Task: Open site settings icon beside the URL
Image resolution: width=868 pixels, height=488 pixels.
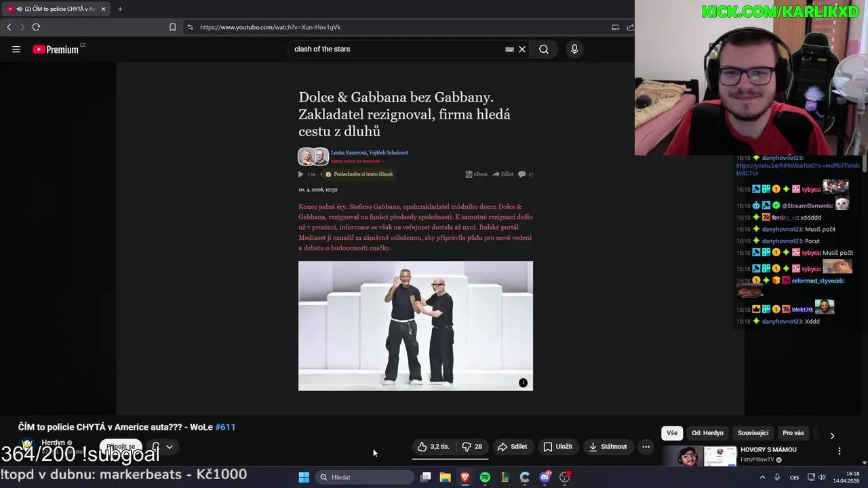Action: [x=190, y=27]
